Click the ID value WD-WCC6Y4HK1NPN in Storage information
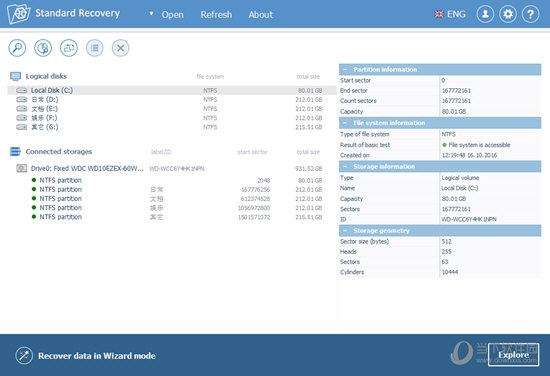Viewport: 550px width, 376px height. 469,219
